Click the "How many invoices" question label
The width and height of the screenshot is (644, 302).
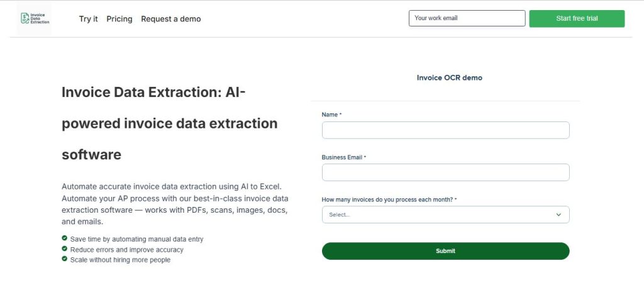click(x=389, y=199)
